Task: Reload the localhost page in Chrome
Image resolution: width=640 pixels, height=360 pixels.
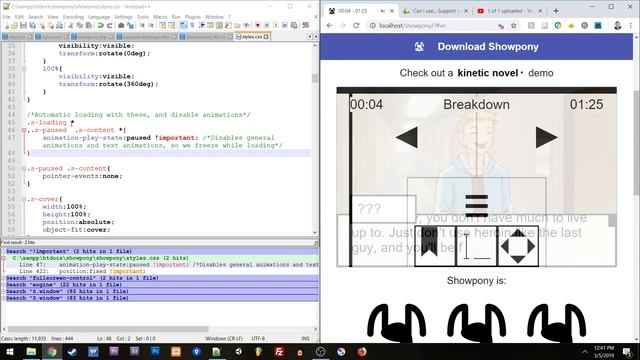Action: tap(356, 25)
